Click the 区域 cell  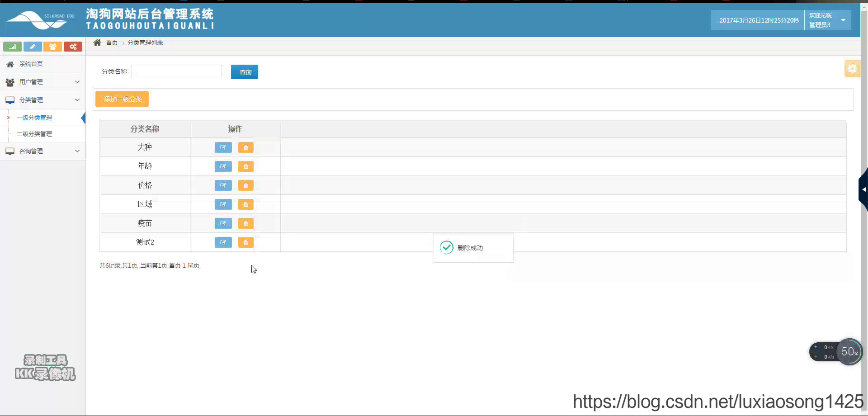click(145, 204)
